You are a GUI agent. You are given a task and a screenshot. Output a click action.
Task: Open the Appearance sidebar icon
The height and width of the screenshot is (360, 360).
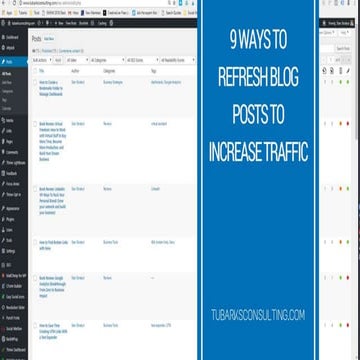[3, 209]
